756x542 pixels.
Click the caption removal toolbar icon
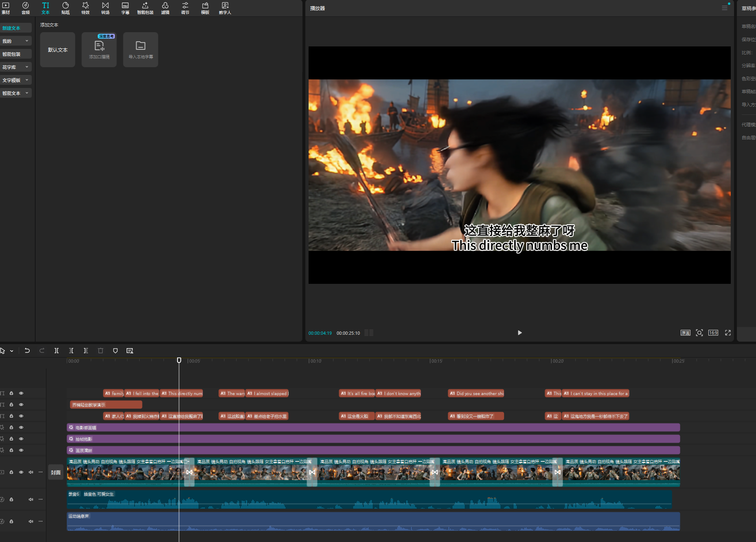(130, 351)
